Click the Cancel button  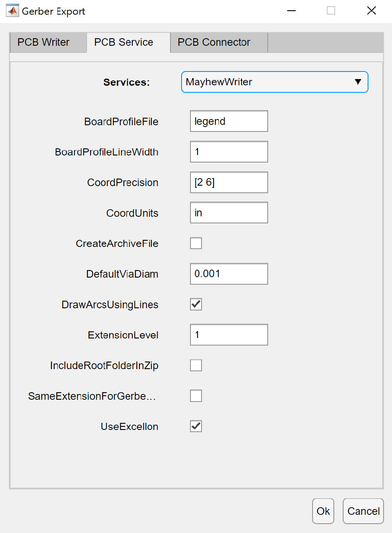point(363,511)
